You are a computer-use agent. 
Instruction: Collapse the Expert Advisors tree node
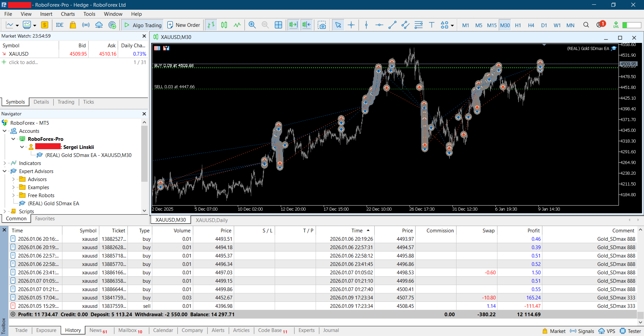pos(5,171)
